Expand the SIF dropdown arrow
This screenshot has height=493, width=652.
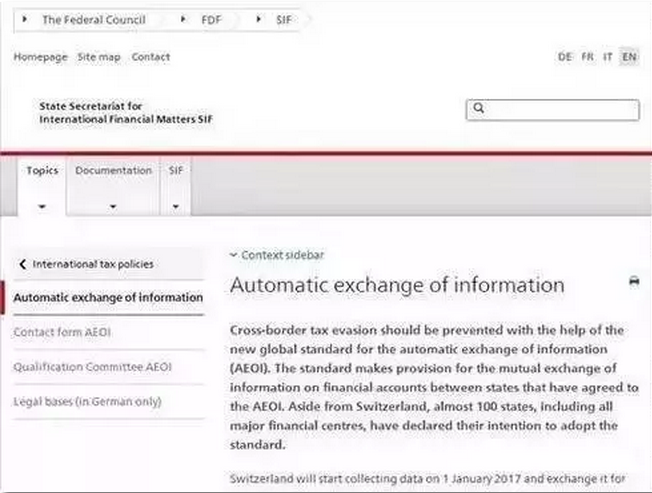pyautogui.click(x=175, y=206)
